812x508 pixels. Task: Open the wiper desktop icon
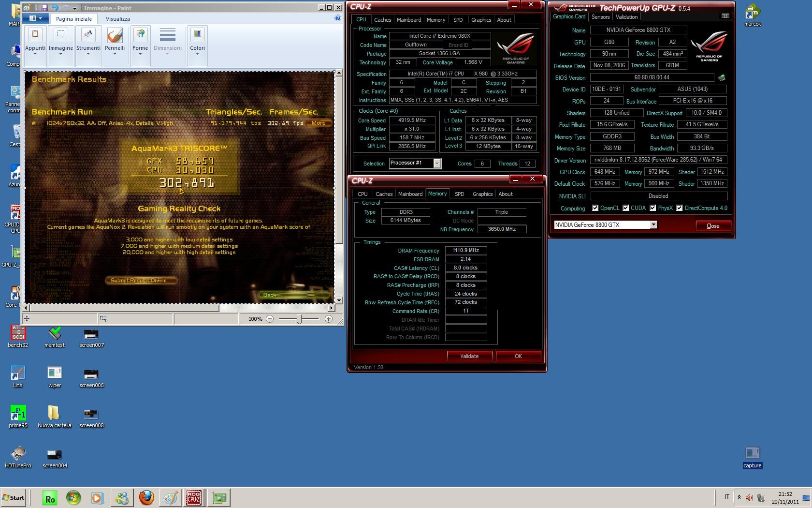(x=55, y=377)
